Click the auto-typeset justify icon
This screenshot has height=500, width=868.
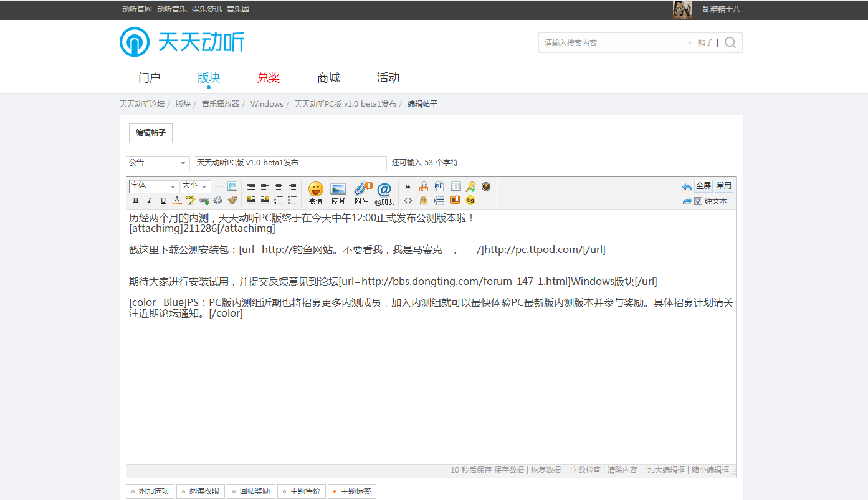(251, 186)
